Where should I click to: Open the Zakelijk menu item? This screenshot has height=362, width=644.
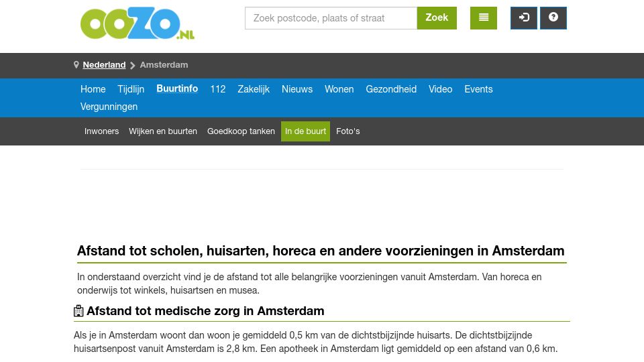tap(254, 89)
